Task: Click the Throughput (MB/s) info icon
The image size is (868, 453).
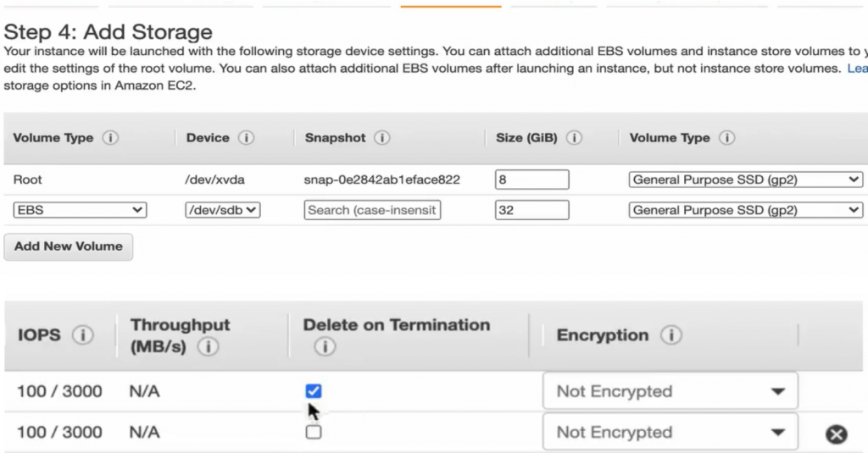Action: coord(208,346)
